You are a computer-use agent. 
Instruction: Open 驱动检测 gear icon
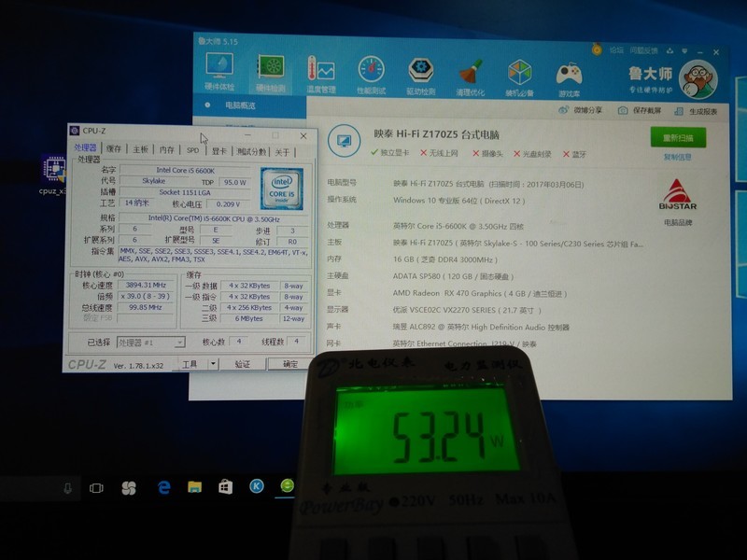tap(421, 76)
